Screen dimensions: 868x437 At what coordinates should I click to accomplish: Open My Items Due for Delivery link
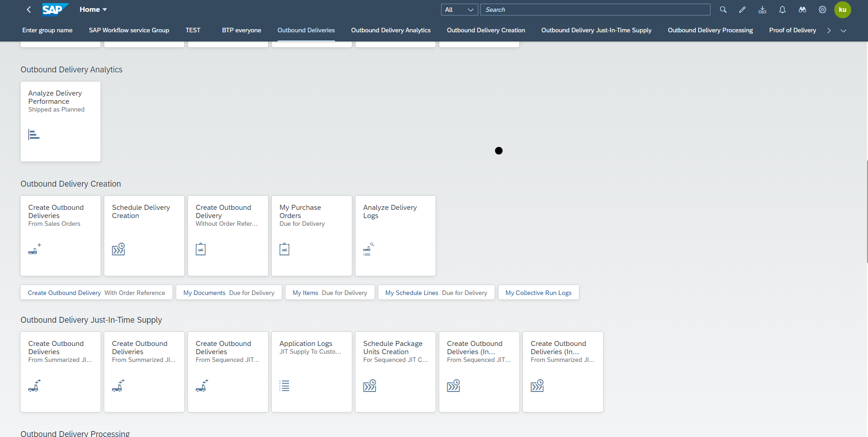(330, 293)
